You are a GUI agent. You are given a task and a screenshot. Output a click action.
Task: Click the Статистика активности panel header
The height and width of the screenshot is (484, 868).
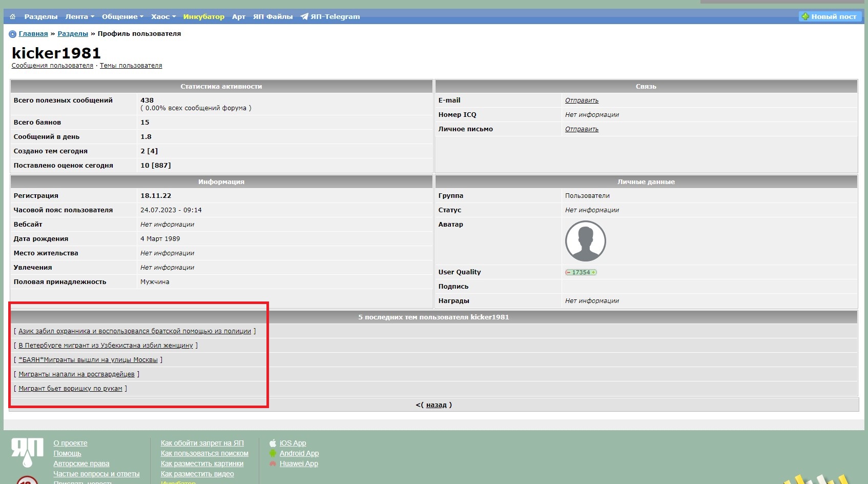click(x=221, y=86)
